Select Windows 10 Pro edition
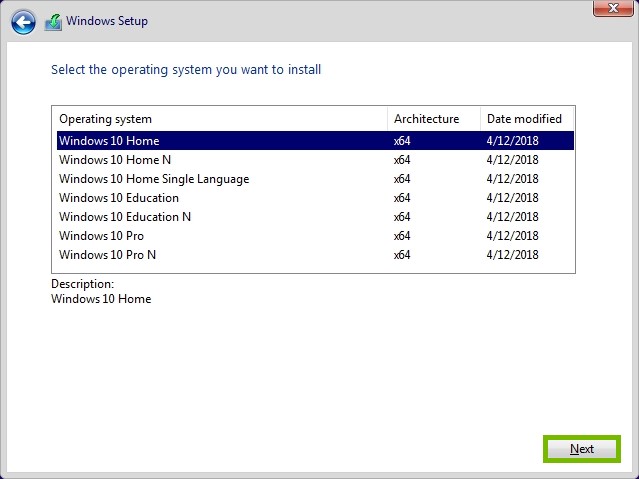 (x=315, y=236)
